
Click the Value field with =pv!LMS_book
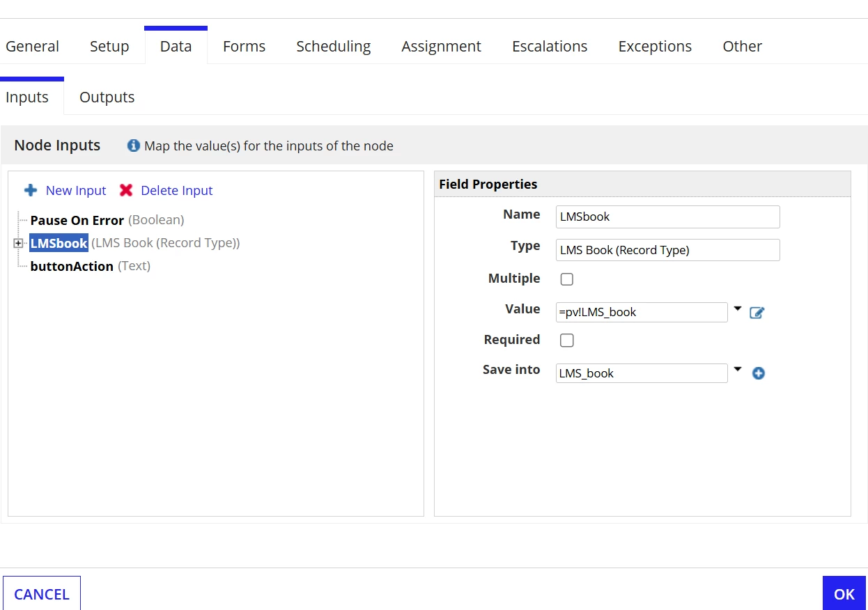pyautogui.click(x=642, y=312)
